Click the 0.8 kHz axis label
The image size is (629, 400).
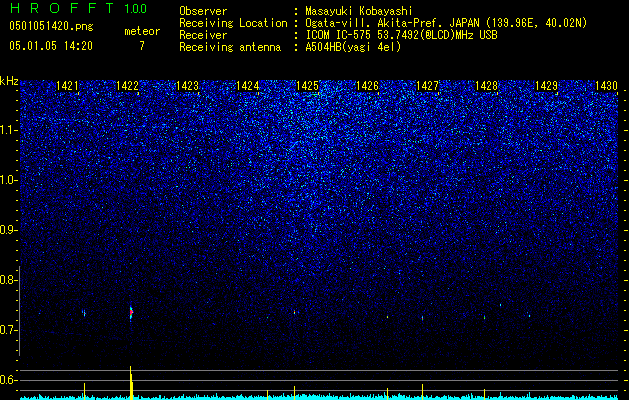tap(8, 280)
